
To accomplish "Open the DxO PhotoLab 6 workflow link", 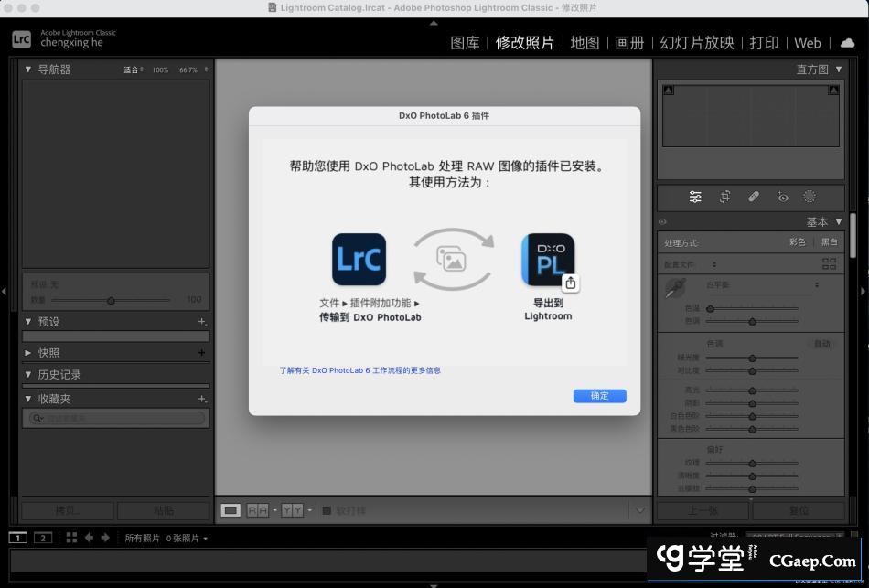I will tap(359, 370).
